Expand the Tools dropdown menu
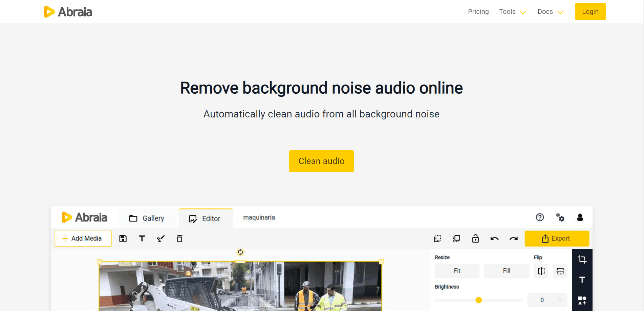The width and height of the screenshot is (644, 311). [512, 12]
